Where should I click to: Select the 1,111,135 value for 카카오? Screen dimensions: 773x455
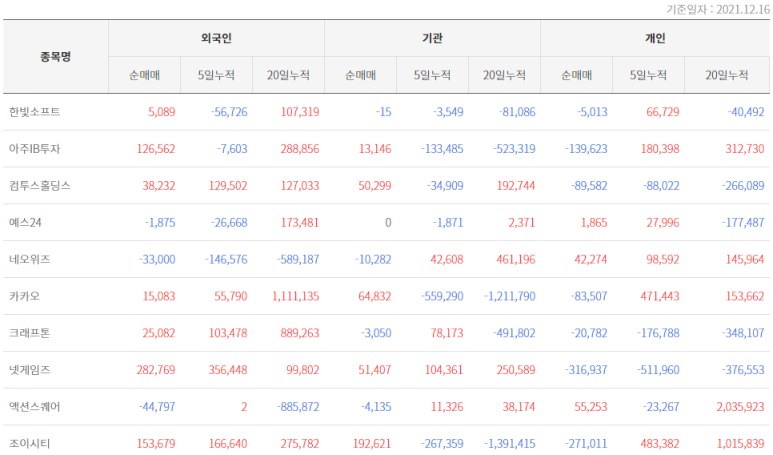pyautogui.click(x=296, y=296)
